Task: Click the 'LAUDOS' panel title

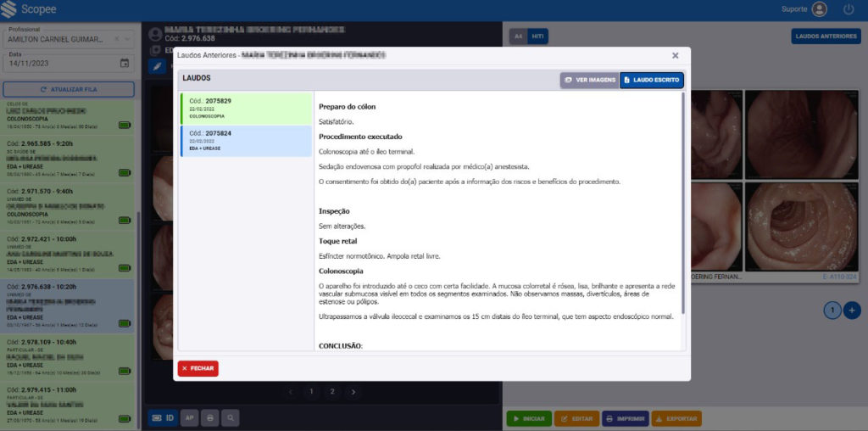Action: click(197, 78)
